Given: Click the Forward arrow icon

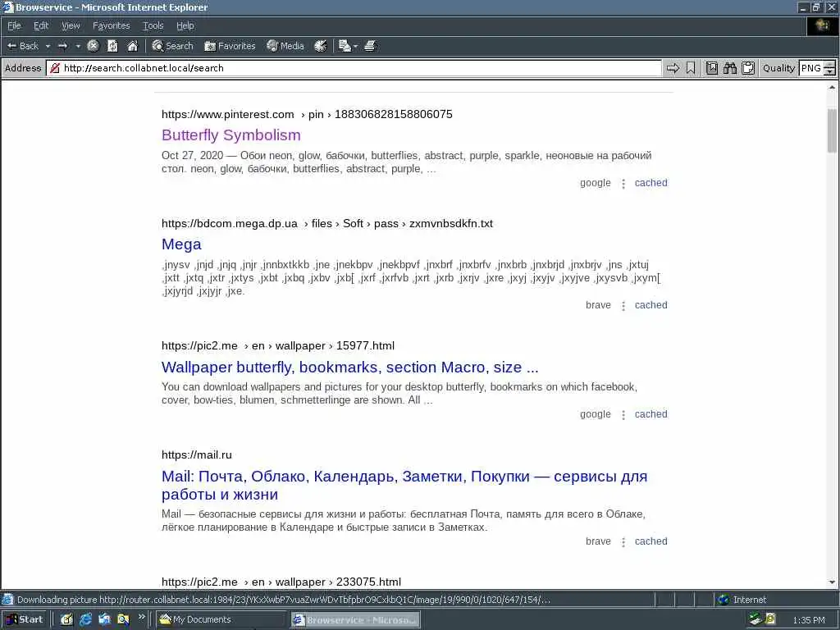Looking at the screenshot, I should [63, 46].
